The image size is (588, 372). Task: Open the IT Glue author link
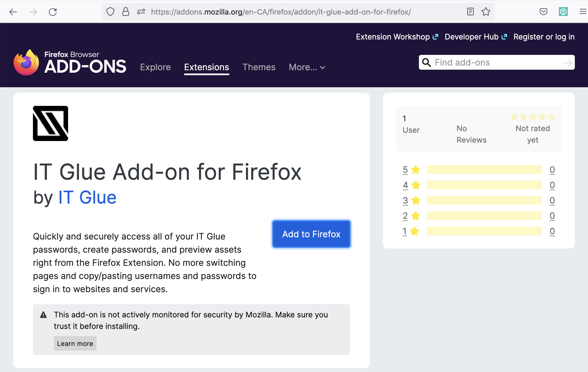click(x=87, y=197)
